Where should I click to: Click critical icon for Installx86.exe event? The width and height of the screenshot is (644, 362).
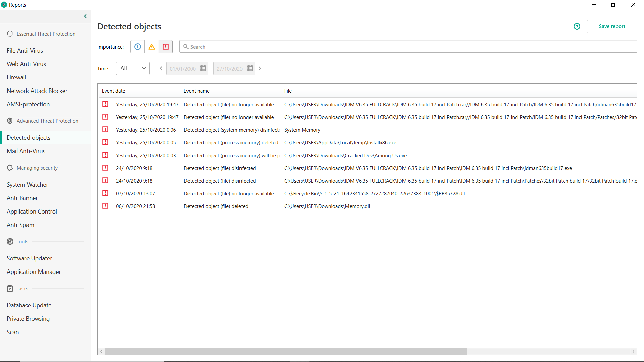tap(105, 142)
